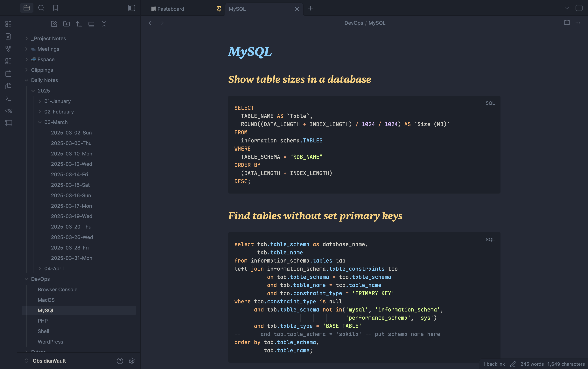Create a new note with the pencil icon

click(54, 24)
